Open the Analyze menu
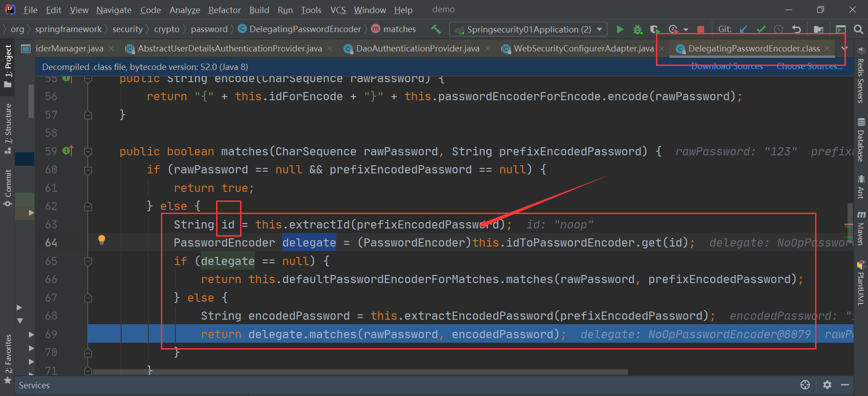Viewport: 868px width, 396px height. (184, 9)
